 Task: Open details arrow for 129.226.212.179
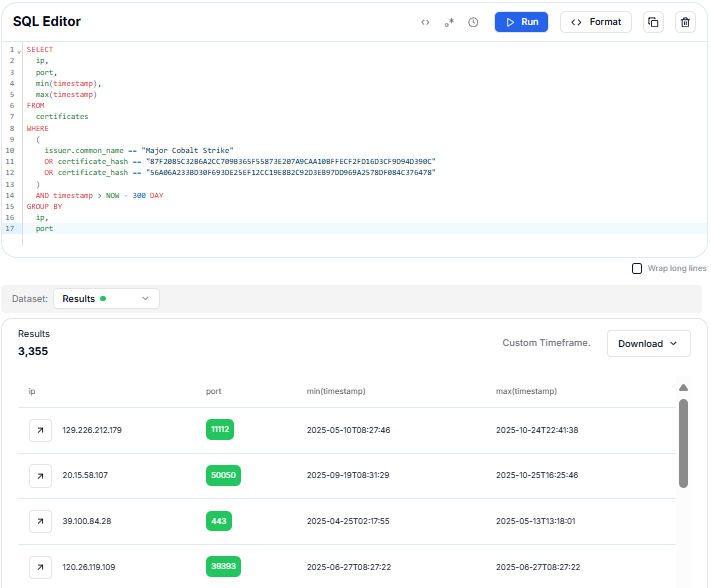coord(40,430)
